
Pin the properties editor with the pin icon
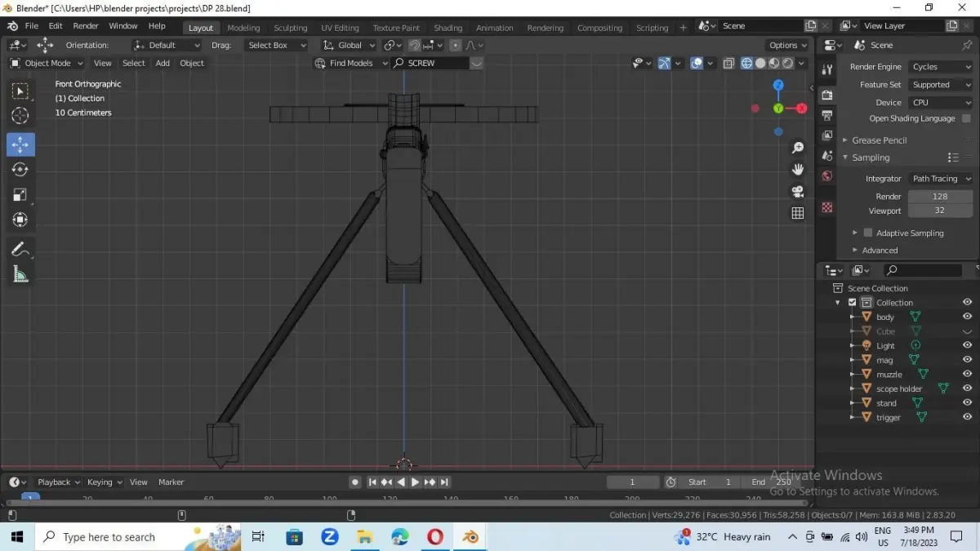point(968,45)
